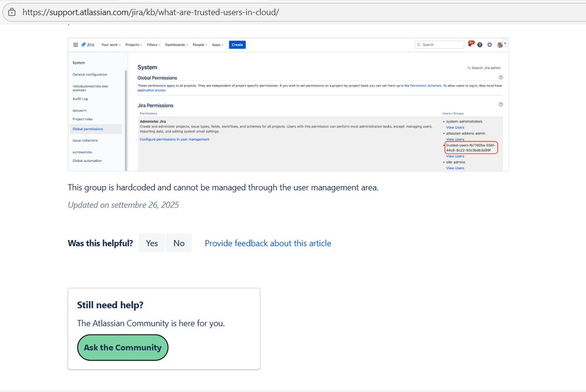
Task: Click View Users under atlassian-addons-admin
Action: 455,139
